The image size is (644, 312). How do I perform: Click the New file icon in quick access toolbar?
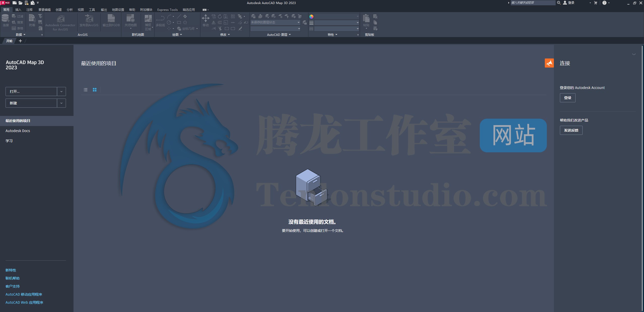(x=15, y=3)
